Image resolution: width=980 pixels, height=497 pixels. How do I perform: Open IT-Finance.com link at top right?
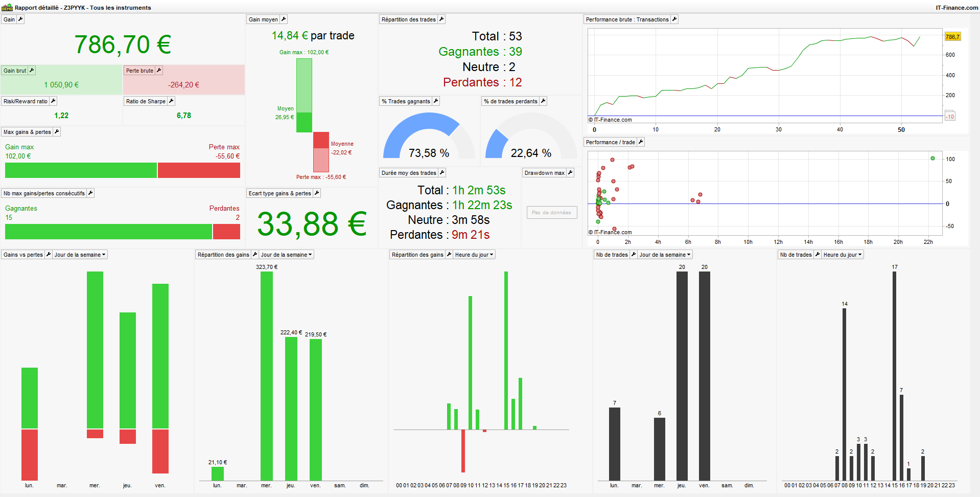click(957, 8)
